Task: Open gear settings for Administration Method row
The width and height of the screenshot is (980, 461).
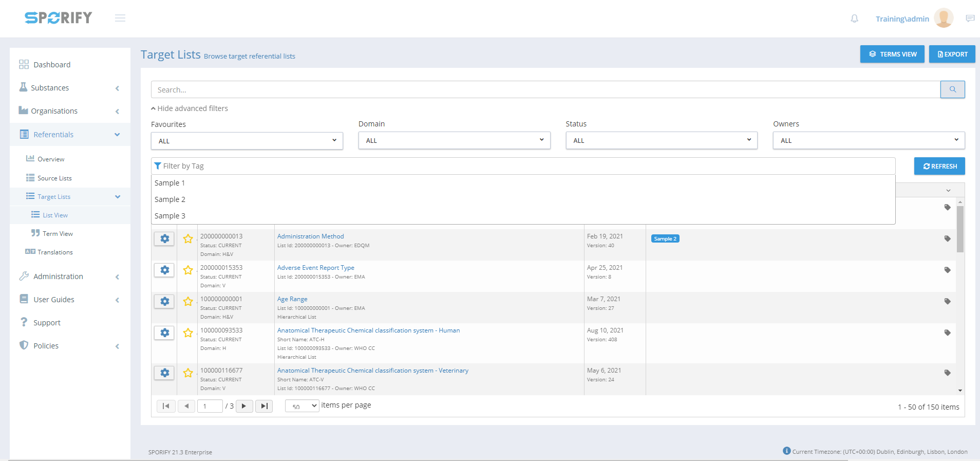Action: (164, 238)
